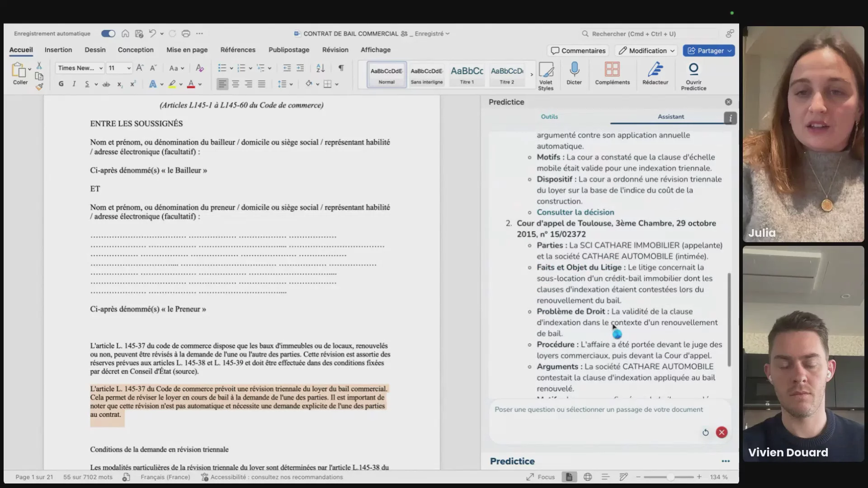
Task: Open the Révision ribbon tab
Action: pyautogui.click(x=335, y=50)
